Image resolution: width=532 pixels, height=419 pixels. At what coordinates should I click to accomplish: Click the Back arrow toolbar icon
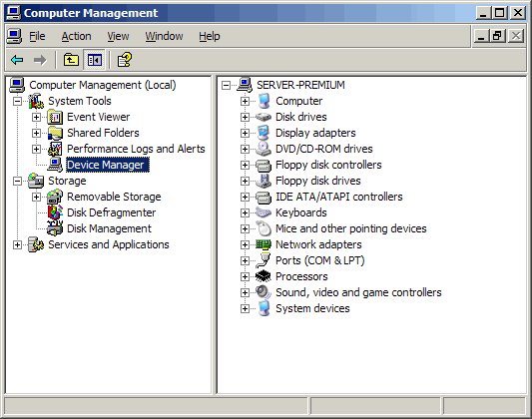pos(17,60)
